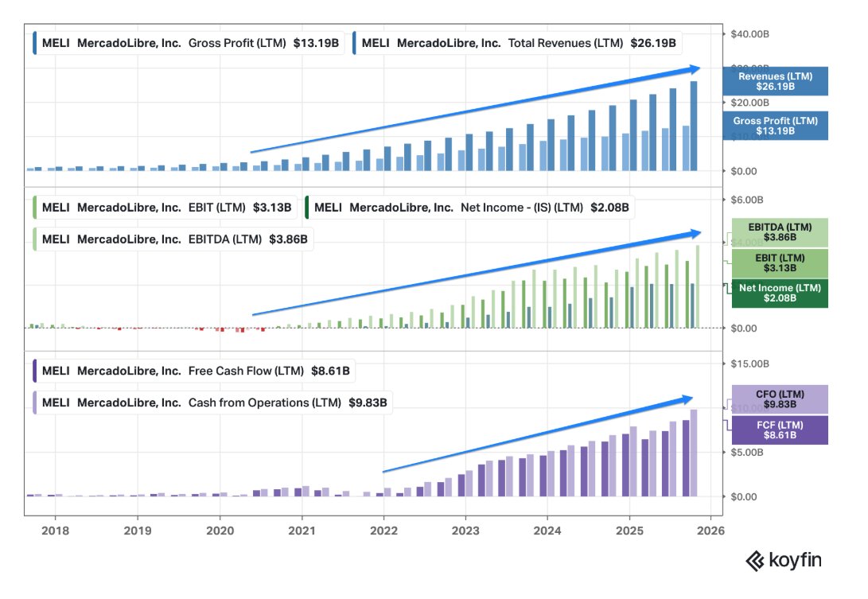
Task: Select the Net Income - (IS) (LTM) legend
Action: point(470,208)
